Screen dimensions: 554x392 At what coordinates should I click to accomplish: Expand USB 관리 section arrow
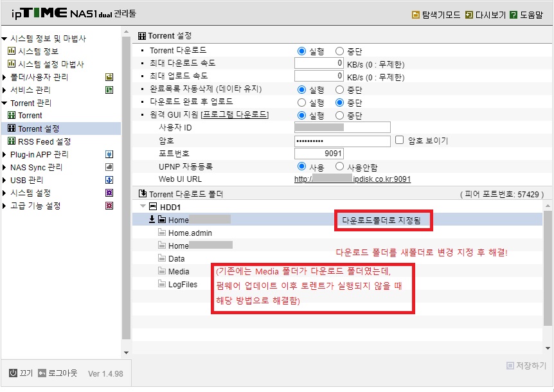click(x=4, y=180)
